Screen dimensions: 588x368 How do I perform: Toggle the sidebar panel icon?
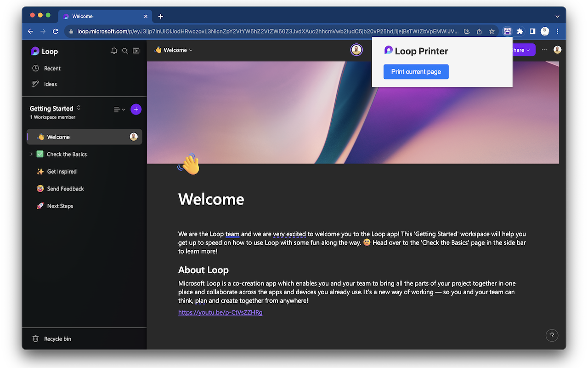(x=136, y=51)
